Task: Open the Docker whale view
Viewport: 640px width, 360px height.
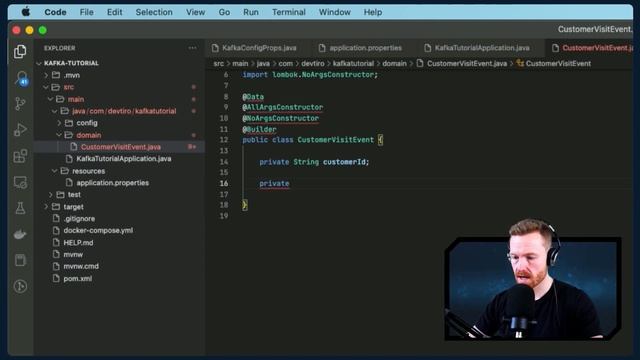Action: pos(20,234)
